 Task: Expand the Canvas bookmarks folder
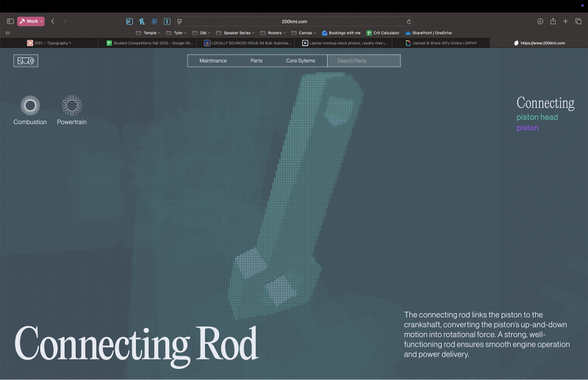coord(304,33)
